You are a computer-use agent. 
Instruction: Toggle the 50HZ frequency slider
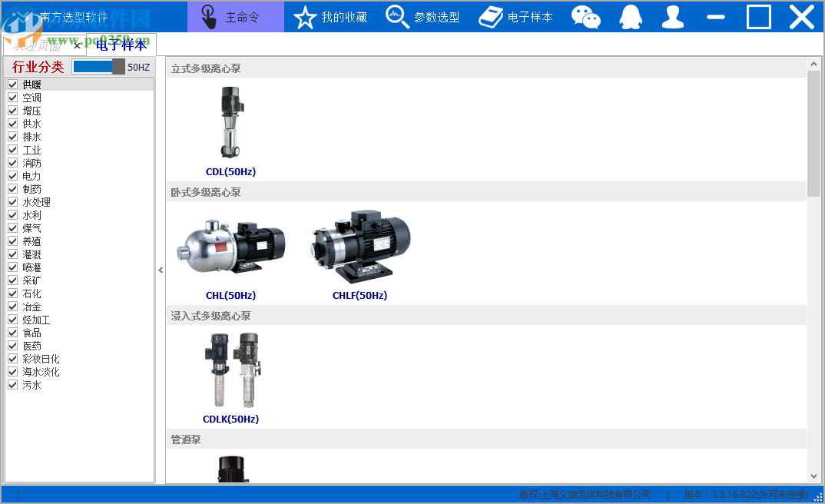[99, 67]
